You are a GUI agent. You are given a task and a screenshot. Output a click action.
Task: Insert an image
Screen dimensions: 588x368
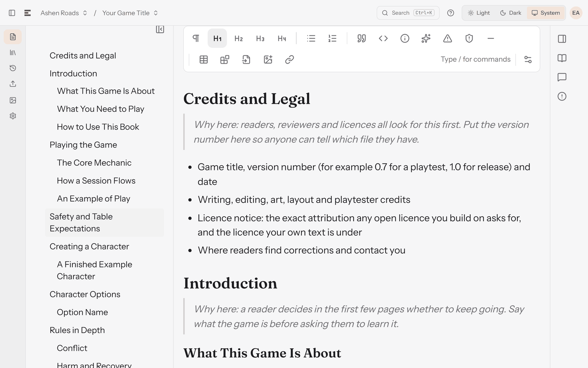[x=268, y=60]
